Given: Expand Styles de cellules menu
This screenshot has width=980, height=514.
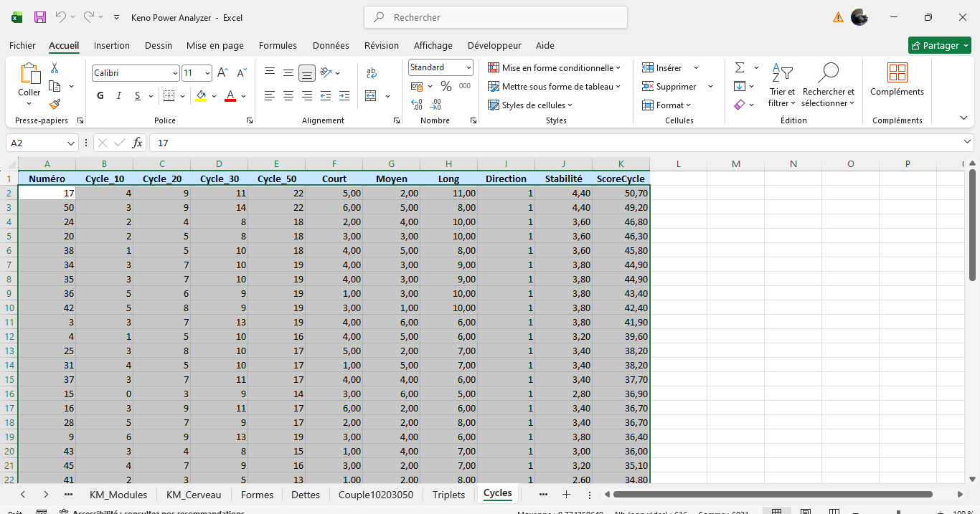Looking at the screenshot, I should (531, 105).
